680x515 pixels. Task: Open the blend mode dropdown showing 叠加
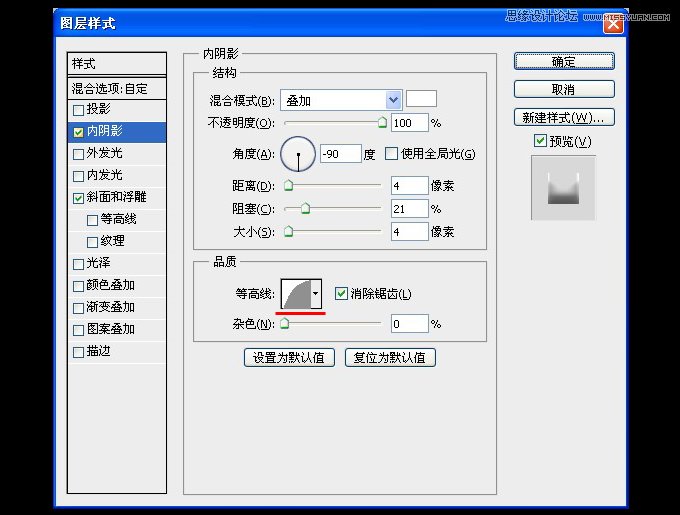[341, 100]
